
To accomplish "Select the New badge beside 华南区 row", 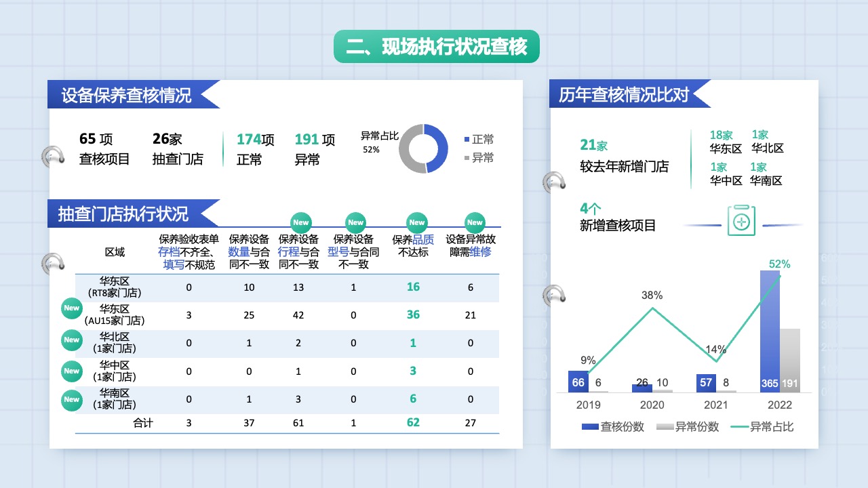I will tap(71, 399).
